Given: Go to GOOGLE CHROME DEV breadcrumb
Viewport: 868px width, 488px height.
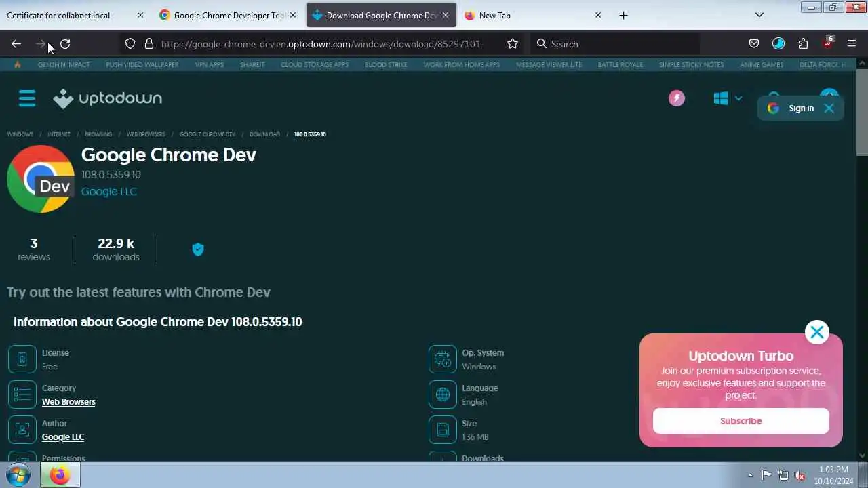Looking at the screenshot, I should click(208, 134).
